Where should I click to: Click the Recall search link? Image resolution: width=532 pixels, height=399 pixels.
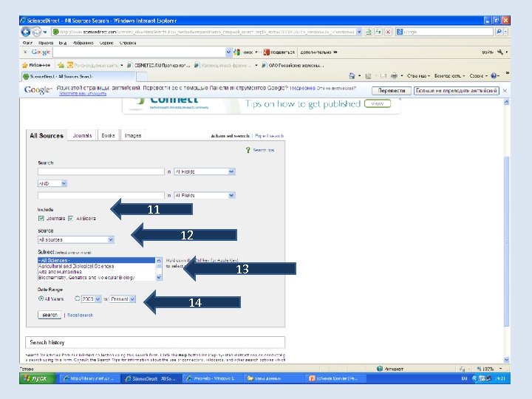pos(80,316)
